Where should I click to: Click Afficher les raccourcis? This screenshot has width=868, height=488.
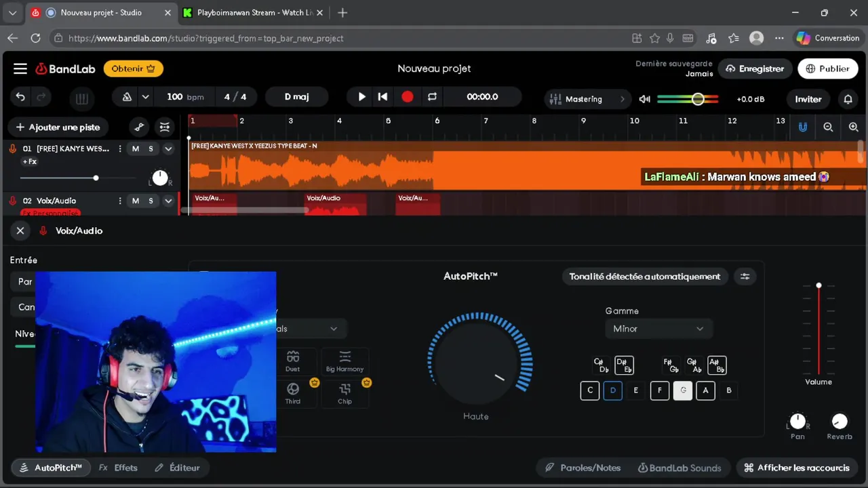[x=797, y=468]
